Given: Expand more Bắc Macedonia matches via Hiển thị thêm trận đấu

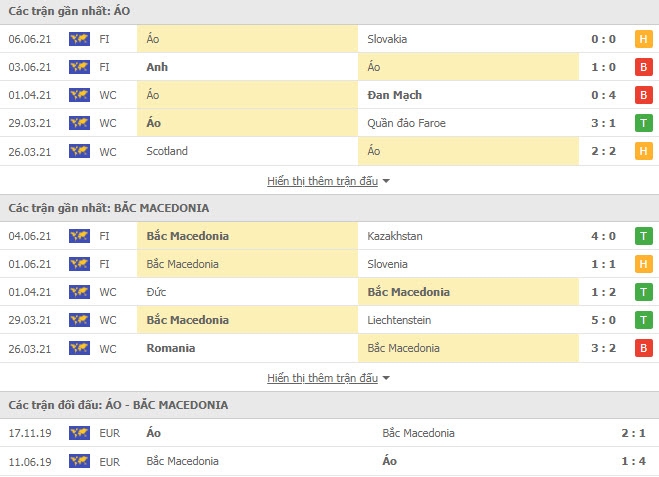Looking at the screenshot, I should (322, 378).
